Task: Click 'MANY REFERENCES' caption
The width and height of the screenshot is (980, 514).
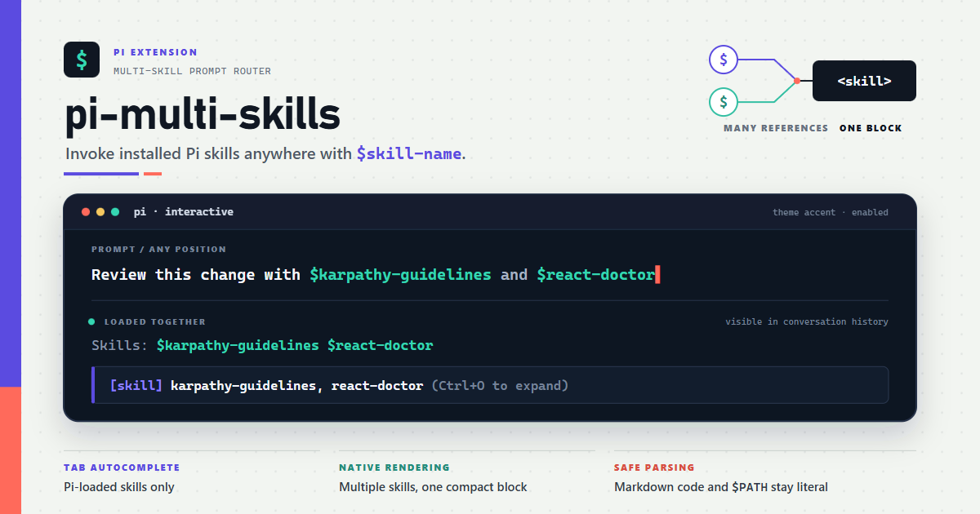Action: point(776,128)
